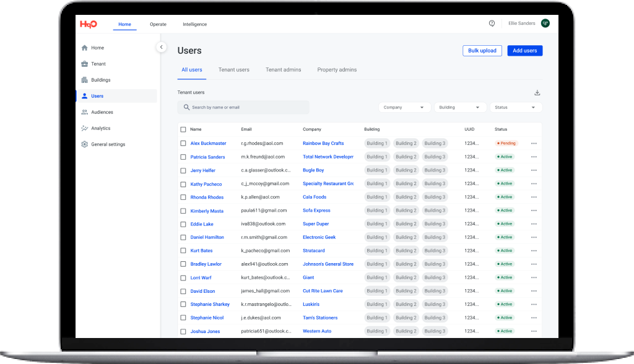Image resolution: width=634 pixels, height=364 pixels.
Task: Select the checkbox for Eddie Lake
Action: click(183, 224)
